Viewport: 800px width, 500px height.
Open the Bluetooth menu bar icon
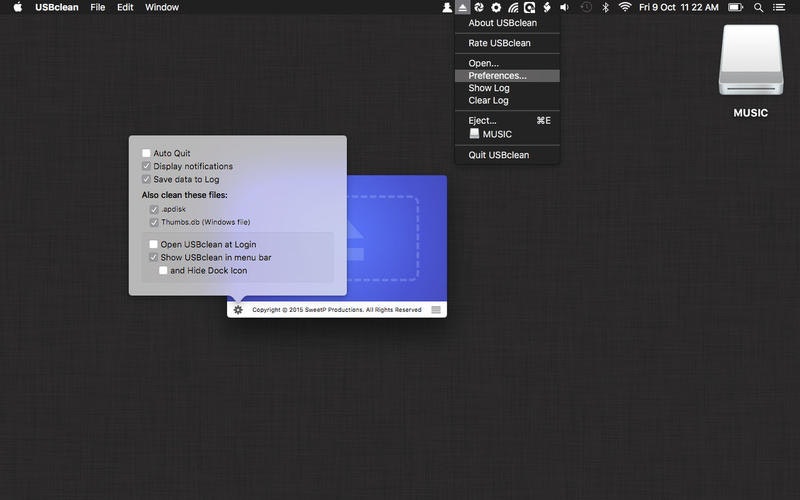click(605, 7)
